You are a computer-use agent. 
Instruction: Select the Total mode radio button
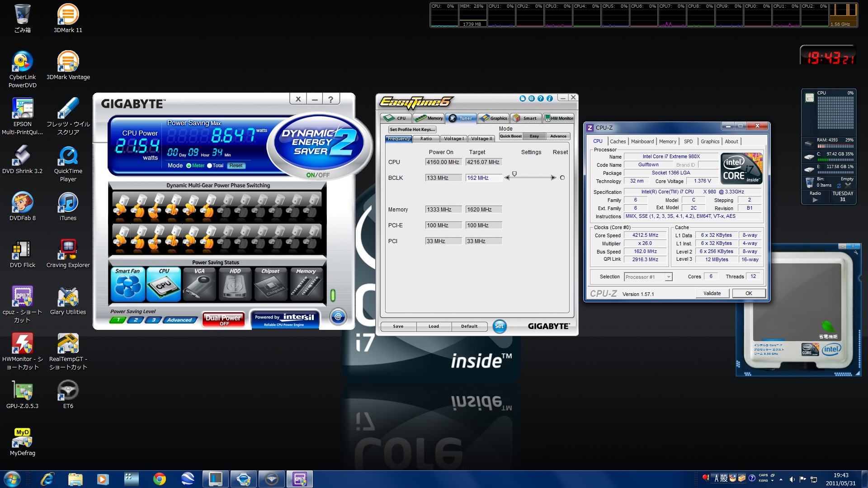click(209, 166)
